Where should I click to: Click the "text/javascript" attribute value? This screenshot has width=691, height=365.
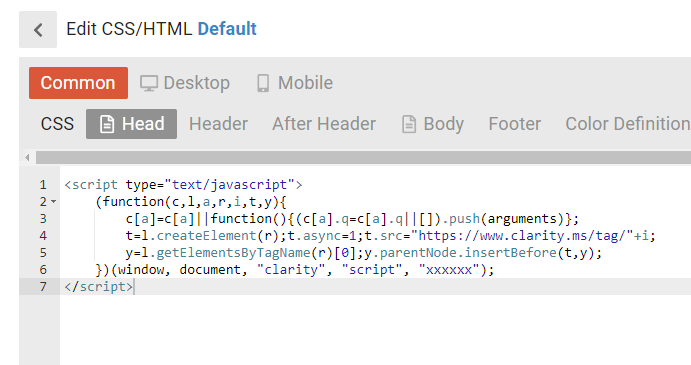[229, 185]
